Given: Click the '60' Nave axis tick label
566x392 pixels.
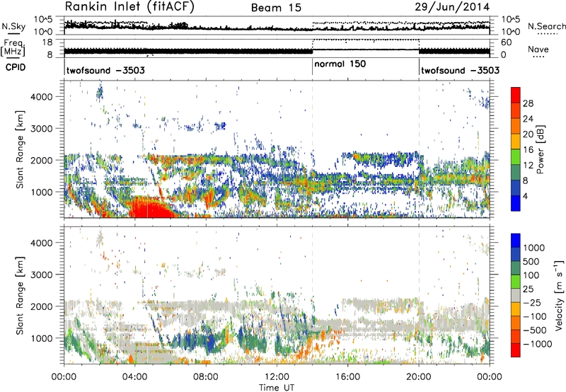Looking at the screenshot, I should coord(507,42).
